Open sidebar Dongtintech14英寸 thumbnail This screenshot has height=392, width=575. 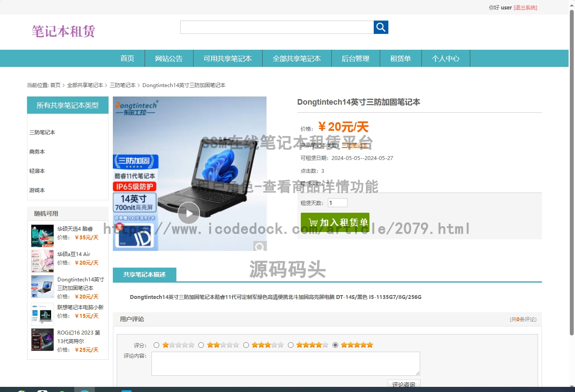[42, 286]
